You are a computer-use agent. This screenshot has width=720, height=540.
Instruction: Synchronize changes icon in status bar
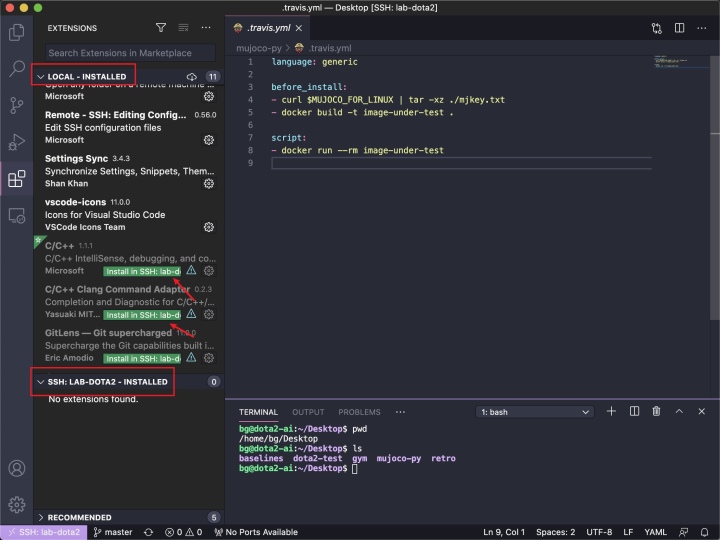click(148, 532)
